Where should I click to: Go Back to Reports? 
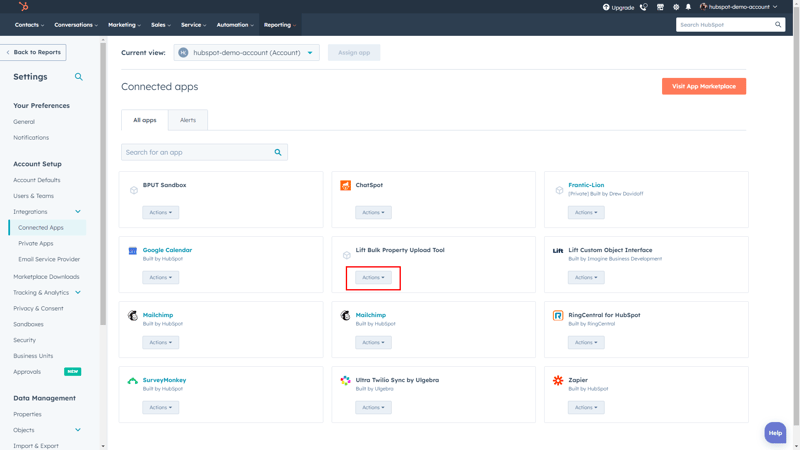tap(33, 52)
